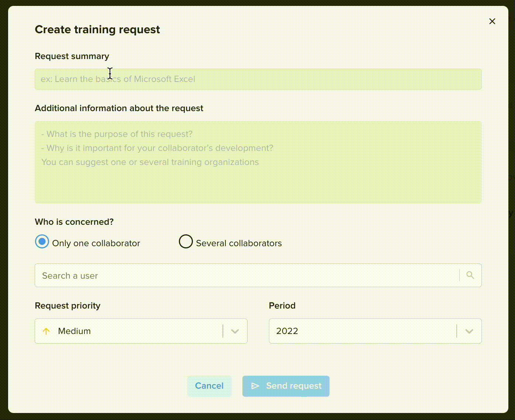Viewport: 515px width, 420px height.
Task: Click the Search a user field
Action: 258,275
